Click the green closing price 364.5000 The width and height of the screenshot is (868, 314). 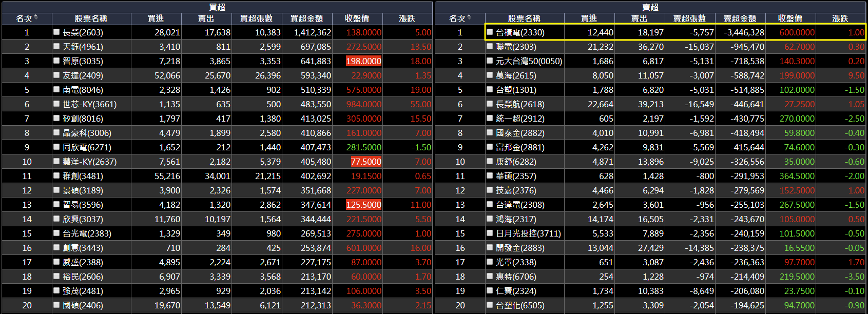point(797,176)
